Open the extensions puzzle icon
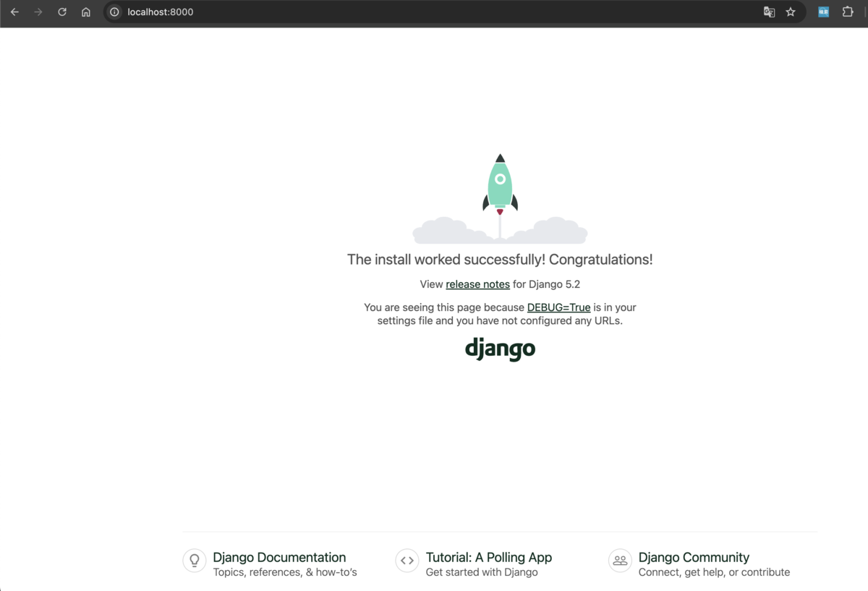Screen dimensions: 868x591 click(848, 12)
